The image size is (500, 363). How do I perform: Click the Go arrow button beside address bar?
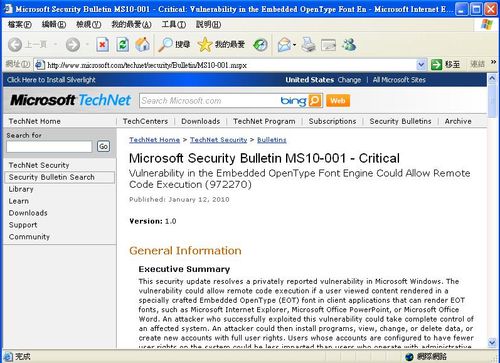436,64
